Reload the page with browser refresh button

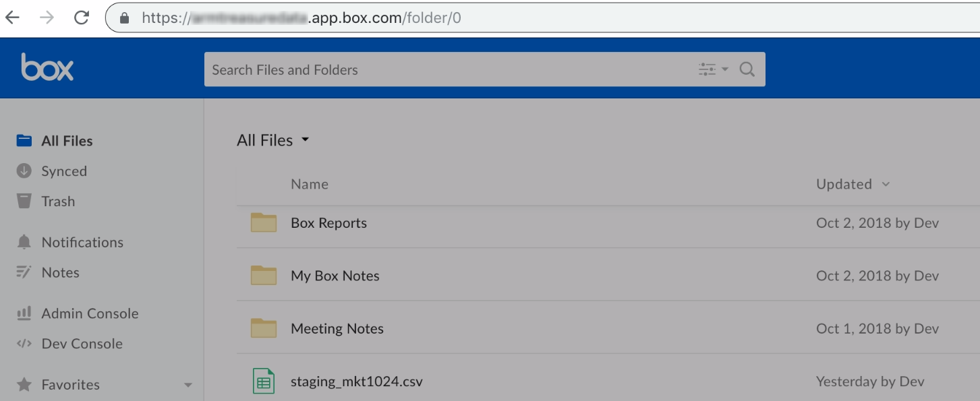(82, 18)
